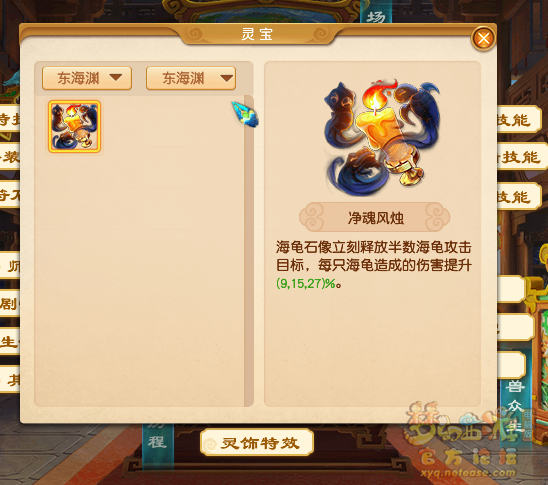Click the 灵宝 title header

(x=257, y=34)
